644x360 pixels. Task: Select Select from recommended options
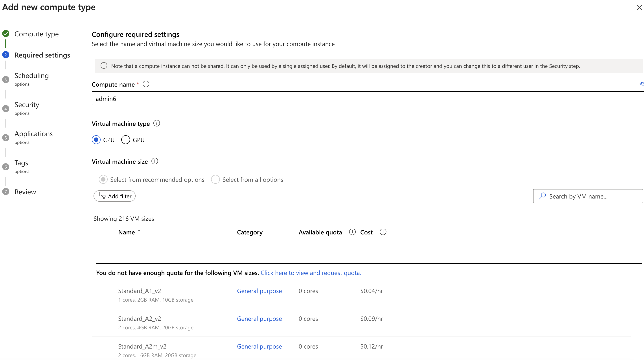coord(103,179)
